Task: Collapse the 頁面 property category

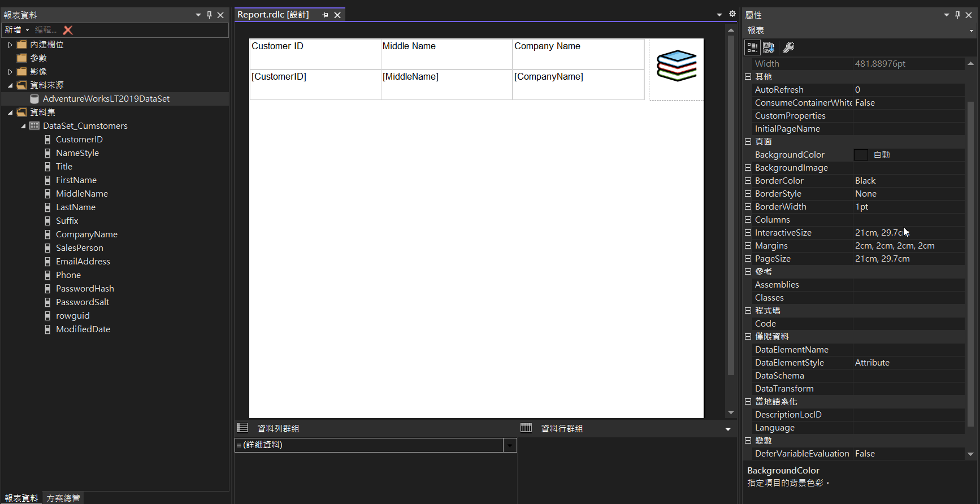Action: 748,142
